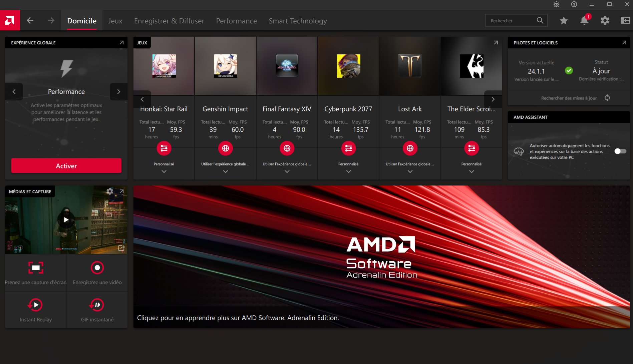Expand Final Fantasy XIV profile chevron
This screenshot has width=633, height=364.
[287, 171]
